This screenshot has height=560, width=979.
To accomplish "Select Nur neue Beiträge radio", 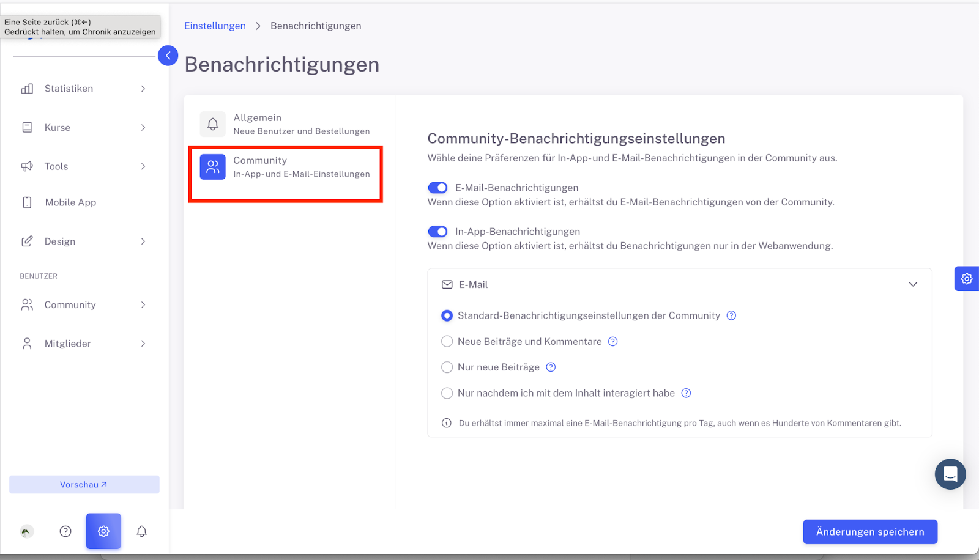I will click(447, 367).
